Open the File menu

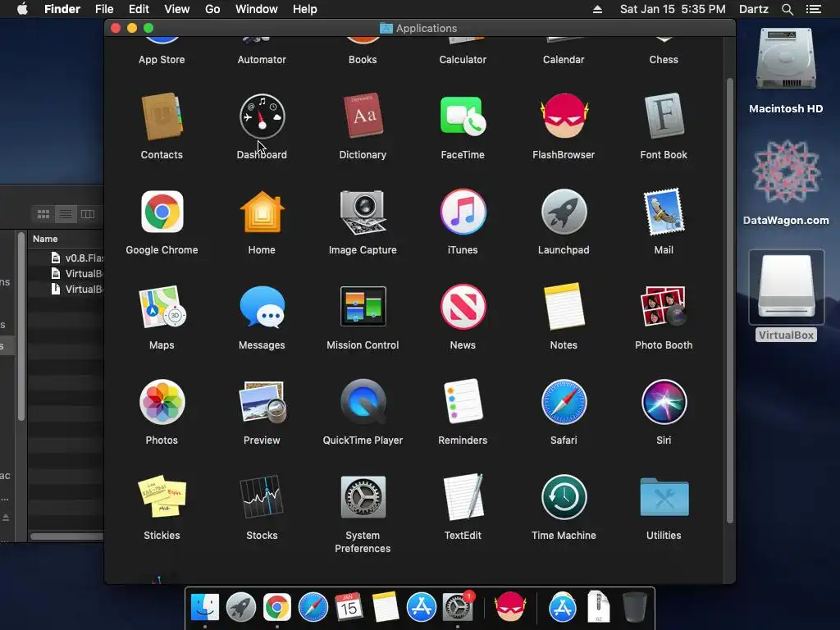coord(104,9)
